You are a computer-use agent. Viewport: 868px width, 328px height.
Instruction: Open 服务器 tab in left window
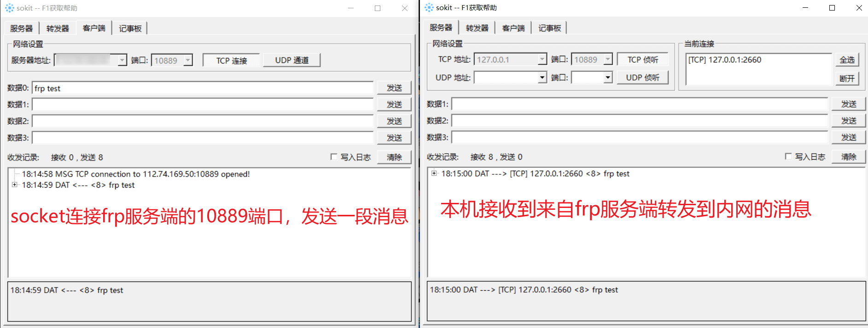tap(22, 29)
